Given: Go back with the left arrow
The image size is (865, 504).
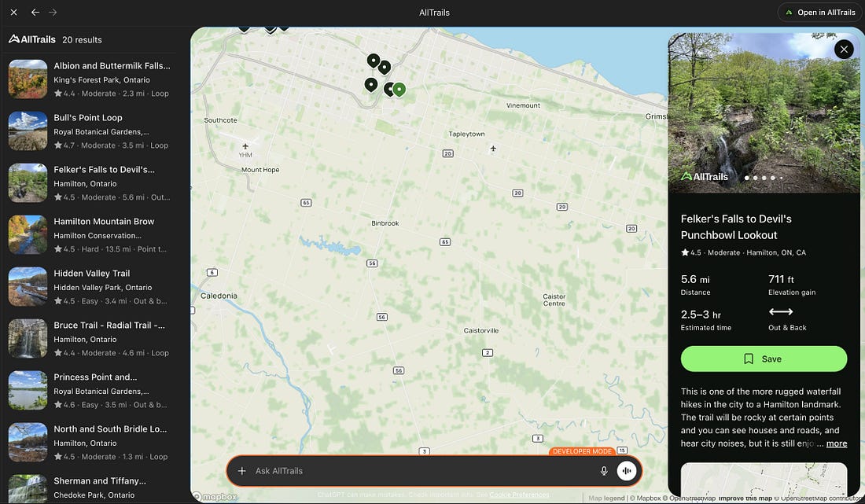Looking at the screenshot, I should (35, 12).
